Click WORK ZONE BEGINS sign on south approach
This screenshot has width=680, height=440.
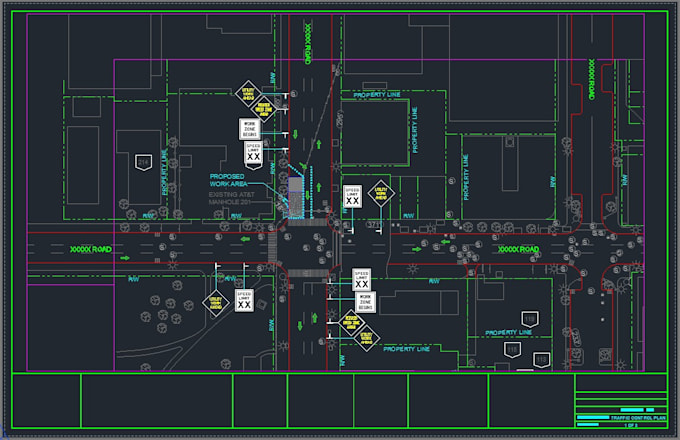pyautogui.click(x=366, y=302)
